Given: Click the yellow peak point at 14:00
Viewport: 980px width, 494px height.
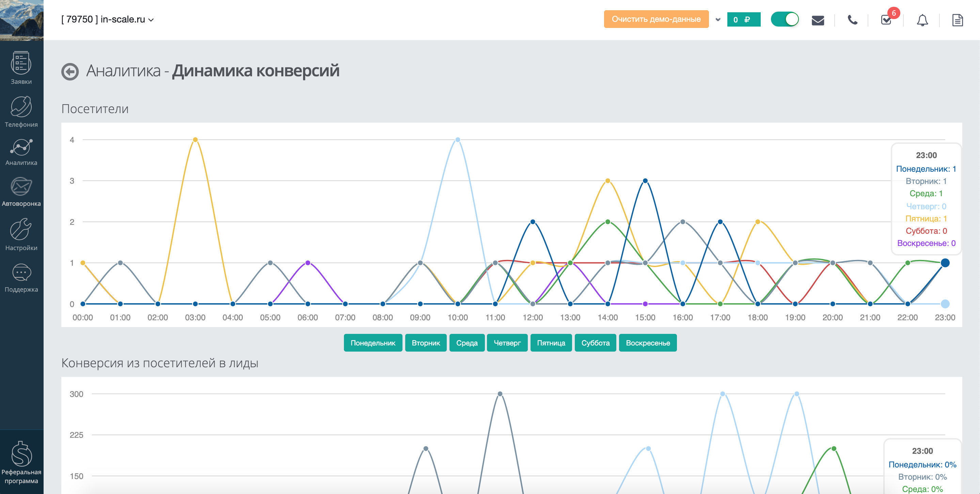Looking at the screenshot, I should pyautogui.click(x=607, y=181).
